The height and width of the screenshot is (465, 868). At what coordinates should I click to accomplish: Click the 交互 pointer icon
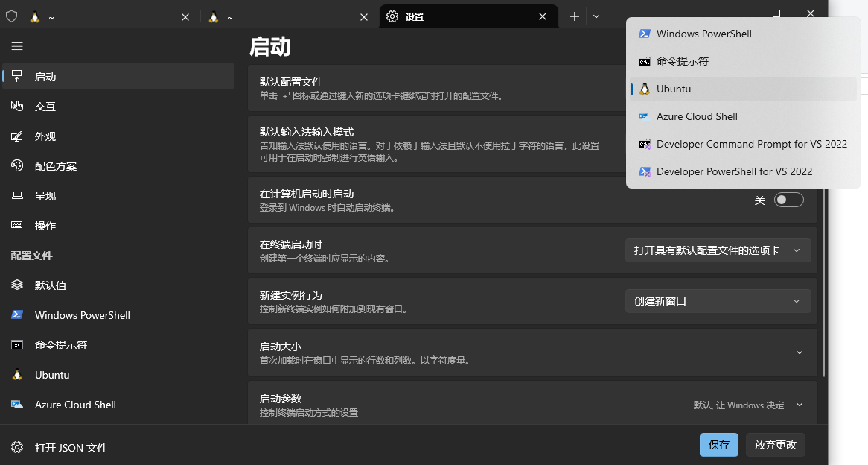click(17, 106)
